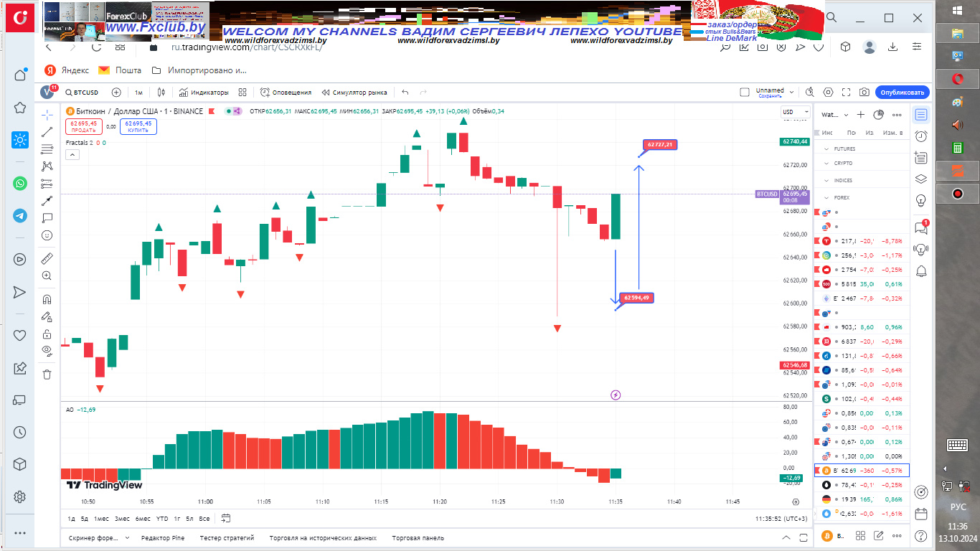Viewport: 980px width, 551px height.
Task: Select the crosshair cursor tool
Action: point(47,115)
